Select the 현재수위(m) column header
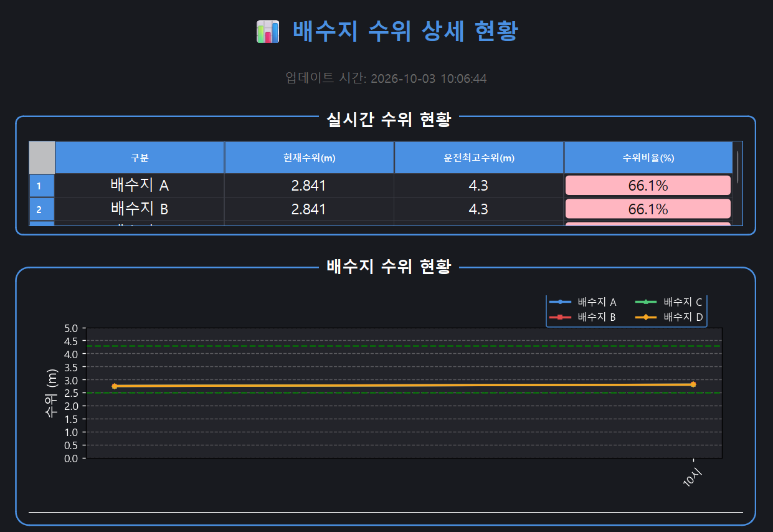The image size is (773, 532). (x=309, y=158)
